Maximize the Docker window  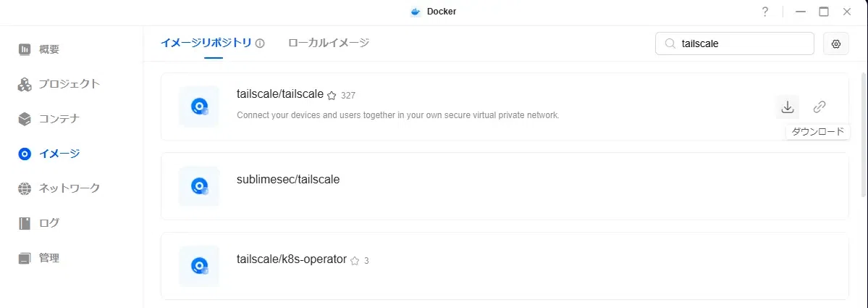pos(824,12)
